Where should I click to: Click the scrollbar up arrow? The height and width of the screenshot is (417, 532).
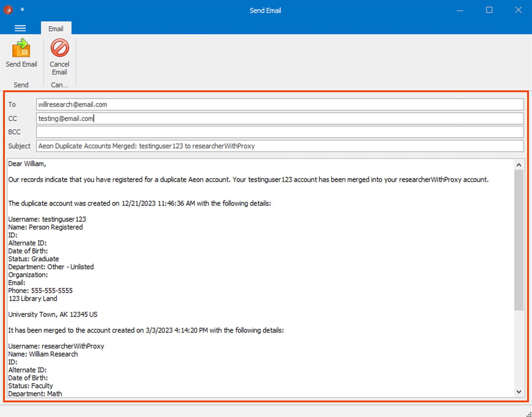pyautogui.click(x=519, y=164)
